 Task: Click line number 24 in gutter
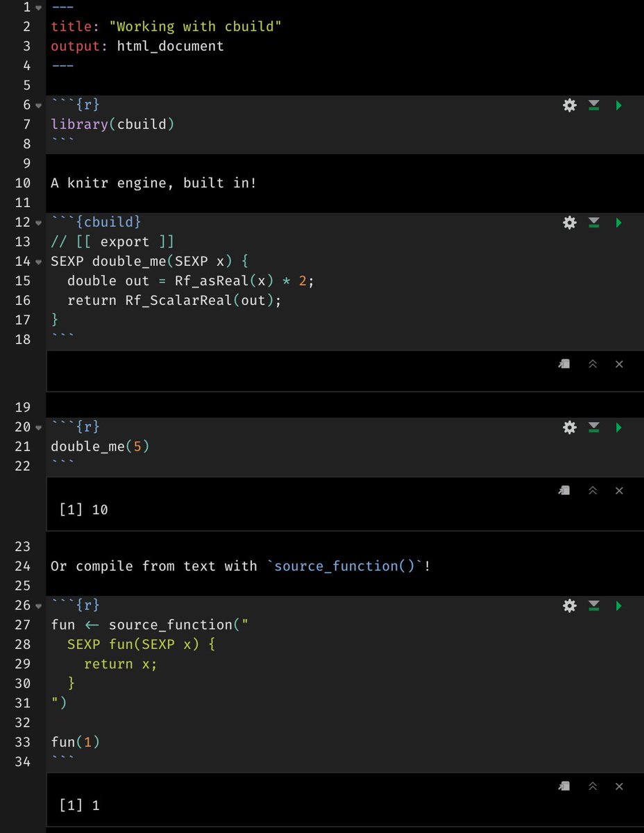pyautogui.click(x=22, y=566)
